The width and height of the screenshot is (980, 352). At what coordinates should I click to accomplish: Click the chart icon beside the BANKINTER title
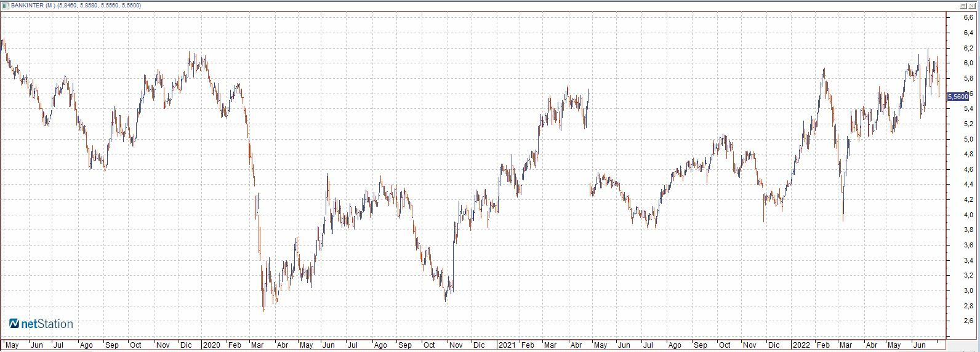tap(6, 5)
